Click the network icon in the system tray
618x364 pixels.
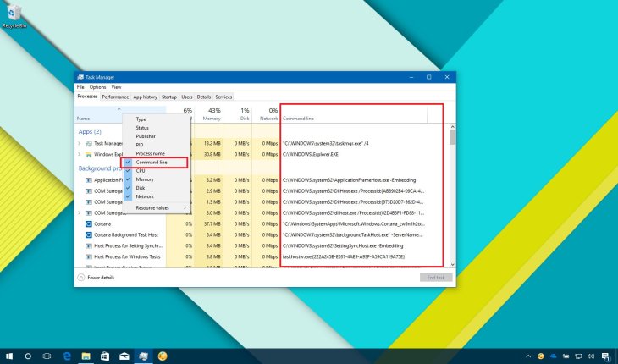click(x=578, y=356)
